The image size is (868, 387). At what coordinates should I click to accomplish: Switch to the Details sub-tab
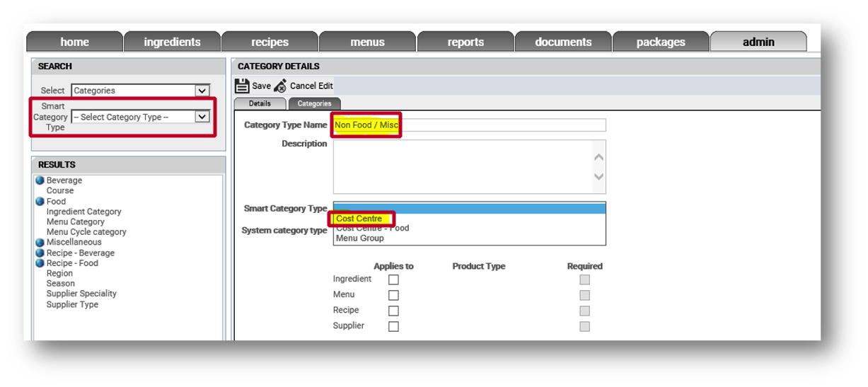pyautogui.click(x=260, y=103)
